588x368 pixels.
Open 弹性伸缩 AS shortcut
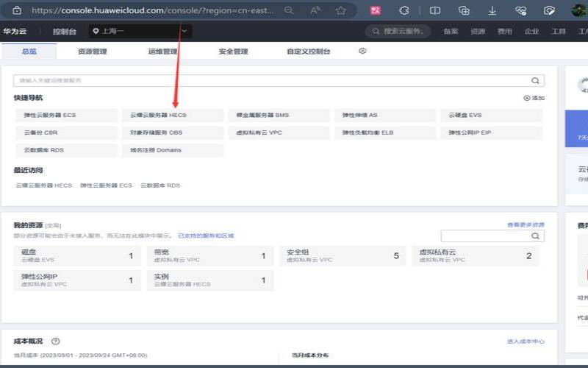tap(385, 116)
